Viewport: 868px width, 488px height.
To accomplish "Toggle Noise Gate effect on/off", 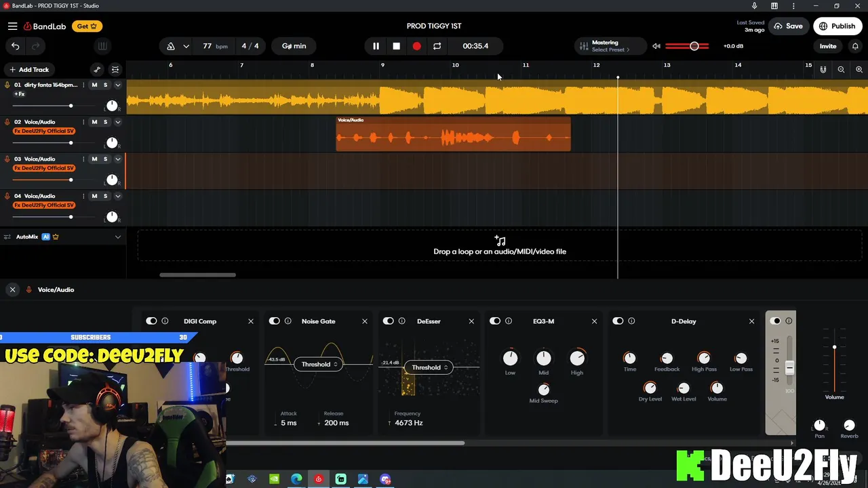I will point(274,321).
